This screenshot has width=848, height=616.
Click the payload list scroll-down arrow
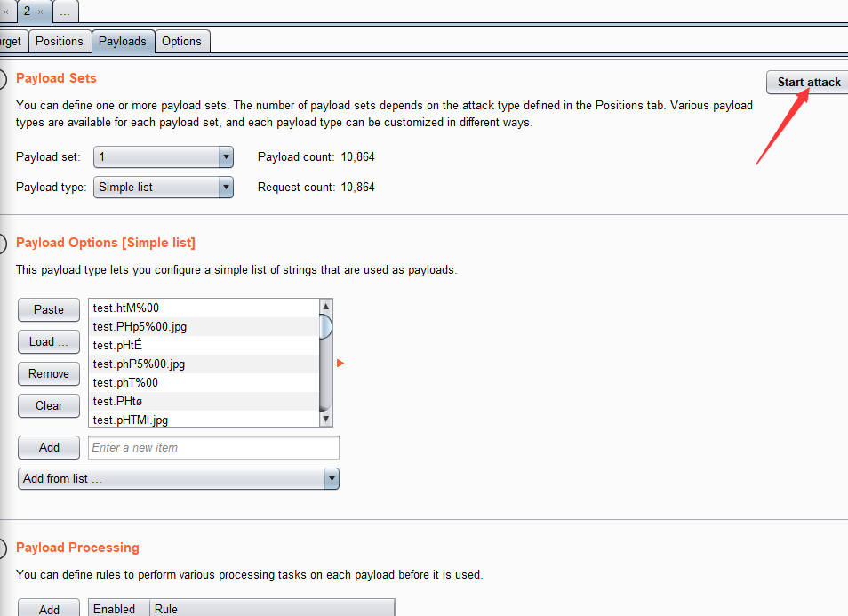click(326, 419)
